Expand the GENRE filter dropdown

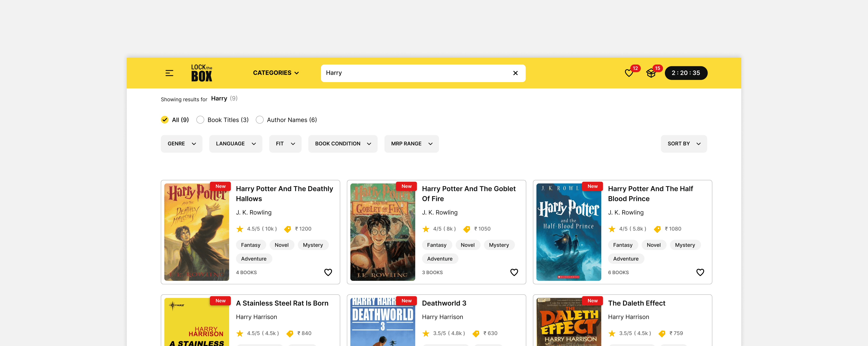click(182, 144)
